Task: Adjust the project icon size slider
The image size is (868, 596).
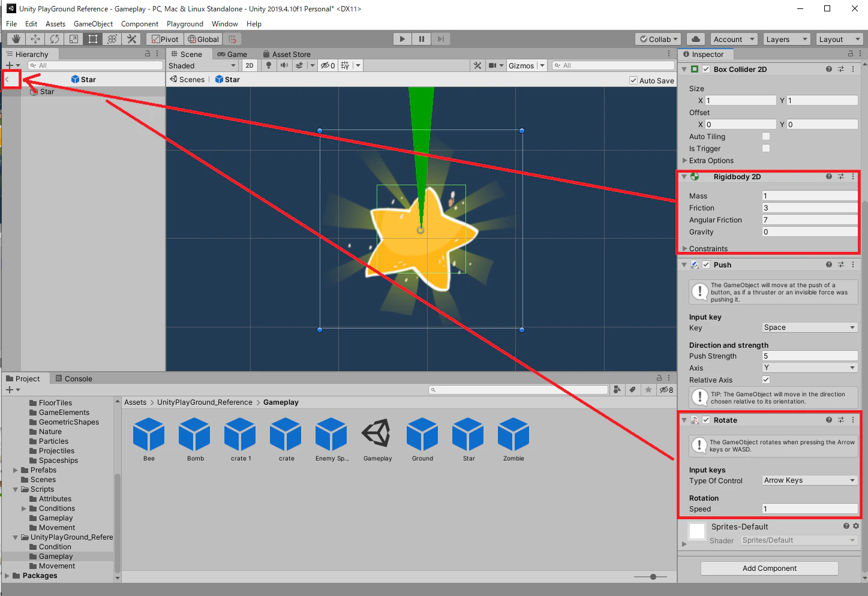Action: coord(653,577)
